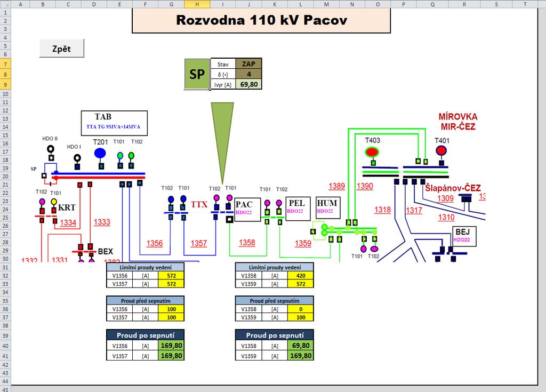This screenshot has height=392, width=546.
Task: Open line 1333 link
Action: [102, 222]
